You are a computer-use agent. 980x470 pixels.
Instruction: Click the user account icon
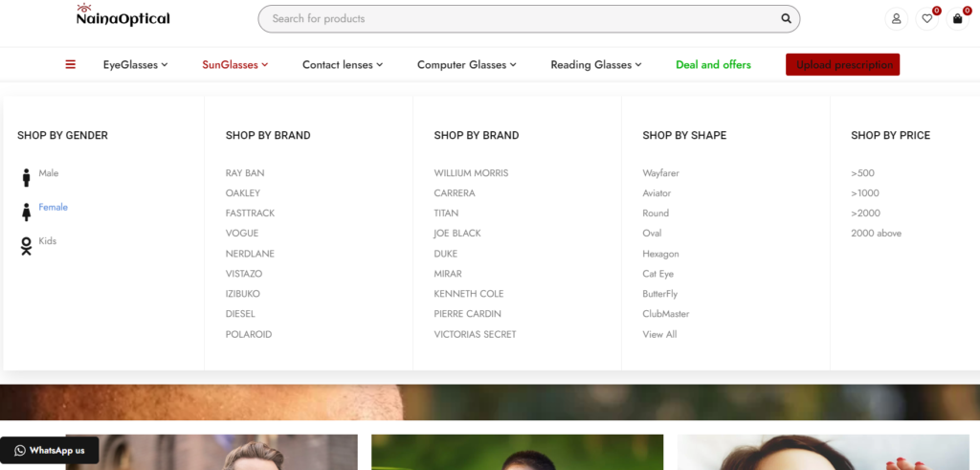[x=896, y=18]
